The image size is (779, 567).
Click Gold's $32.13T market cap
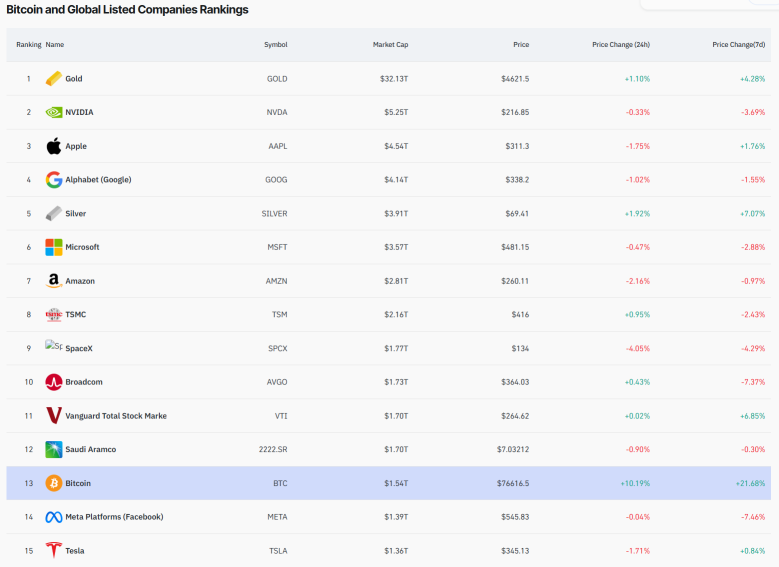[394, 79]
